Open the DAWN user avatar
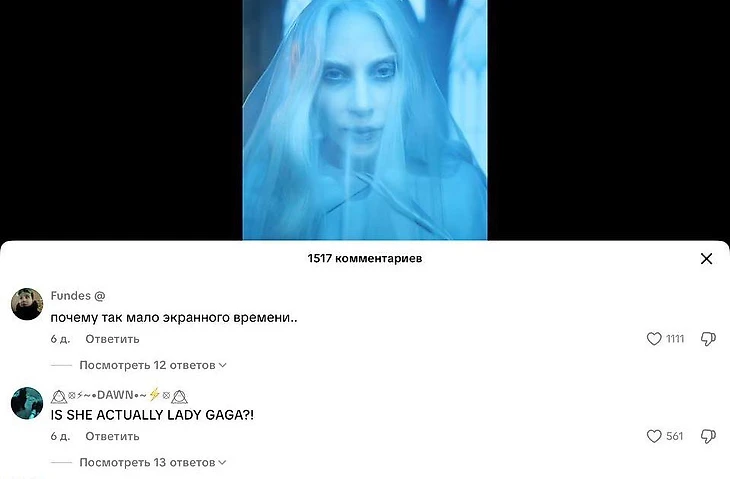Viewport: 730px width, 479px height. pos(27,403)
